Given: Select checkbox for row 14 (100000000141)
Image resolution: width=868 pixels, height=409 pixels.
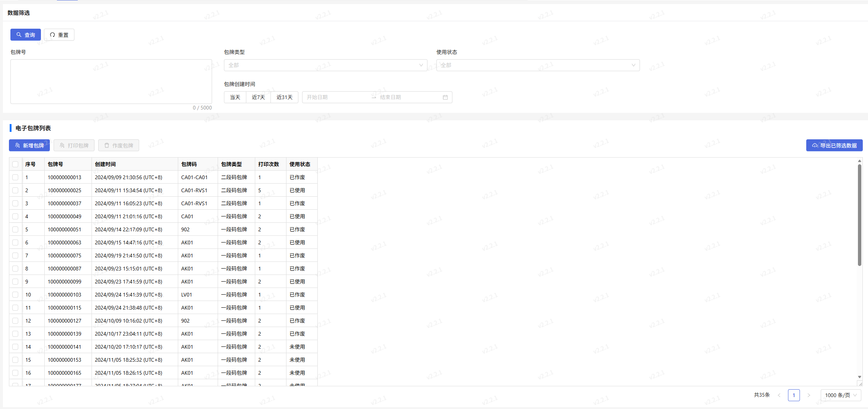Looking at the screenshot, I should click(x=15, y=347).
